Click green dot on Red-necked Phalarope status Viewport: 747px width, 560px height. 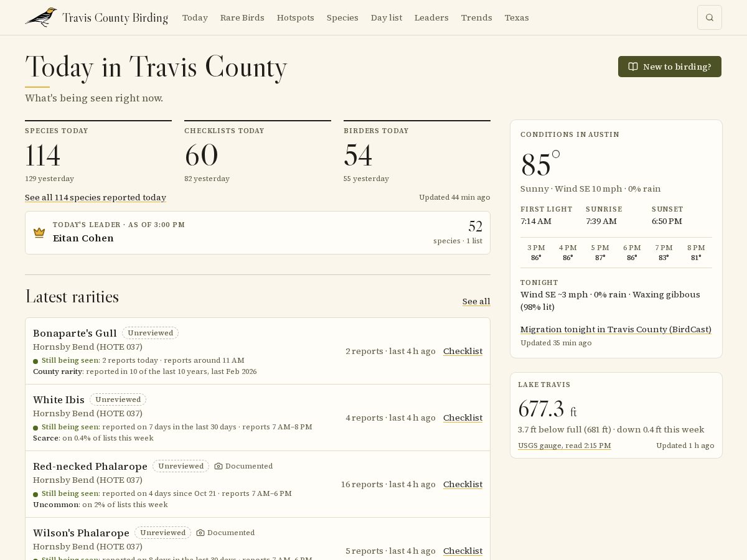35,494
